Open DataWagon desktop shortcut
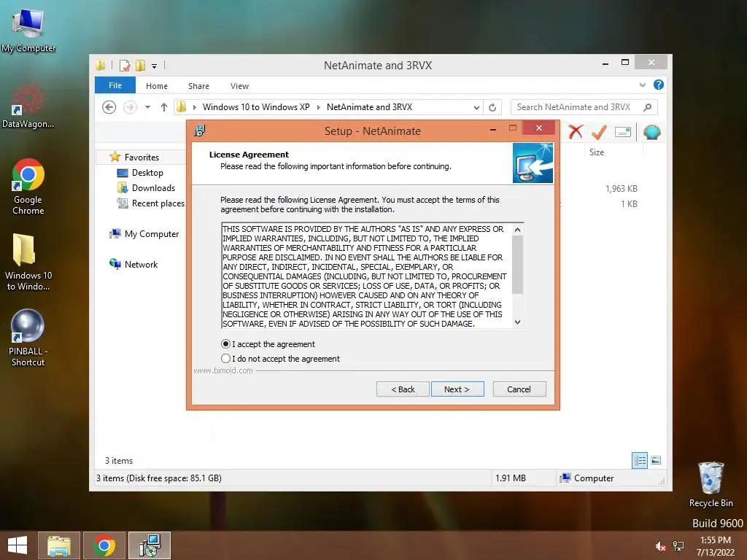Viewport: 747px width, 560px height. [28, 105]
